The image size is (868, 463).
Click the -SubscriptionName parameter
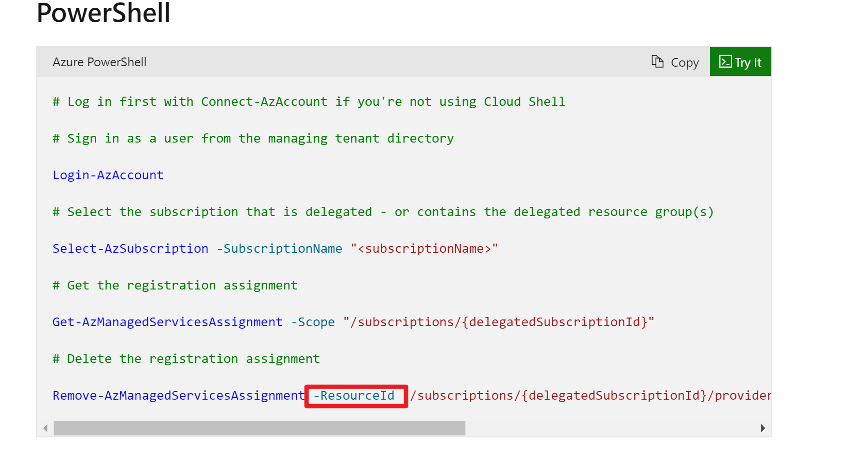(x=279, y=248)
